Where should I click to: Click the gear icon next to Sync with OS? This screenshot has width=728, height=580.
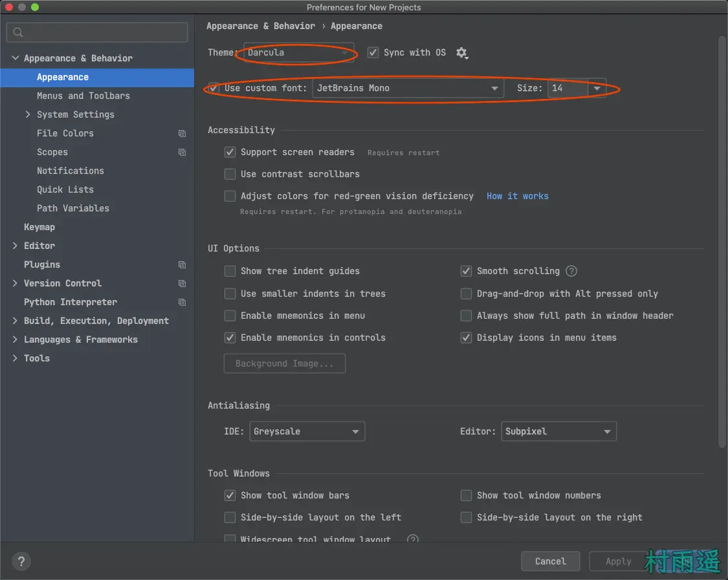point(461,53)
